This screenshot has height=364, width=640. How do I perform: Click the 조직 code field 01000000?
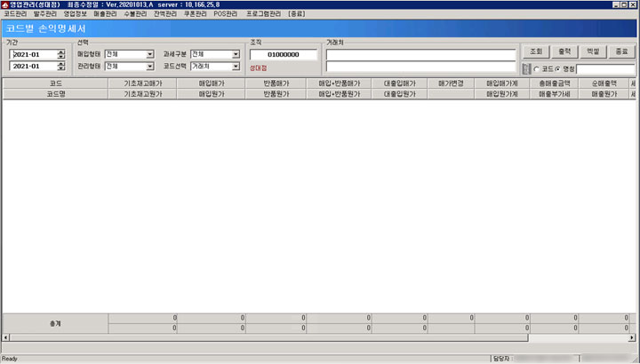(x=284, y=55)
